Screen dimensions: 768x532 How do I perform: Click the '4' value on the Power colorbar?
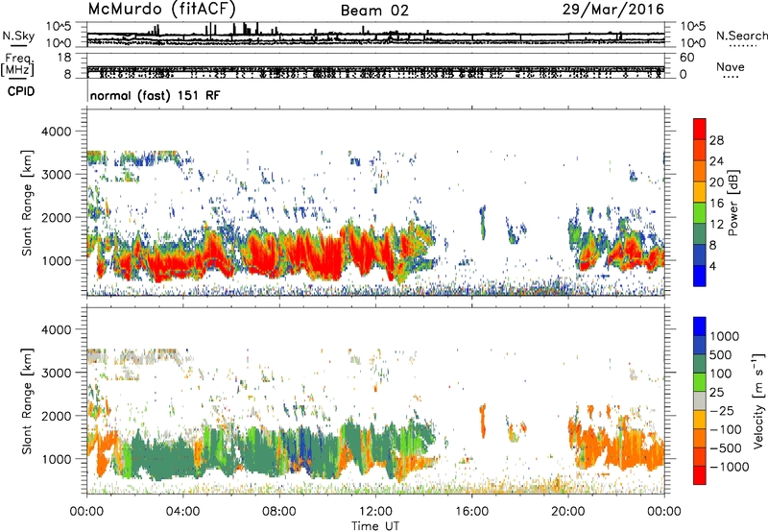point(712,266)
